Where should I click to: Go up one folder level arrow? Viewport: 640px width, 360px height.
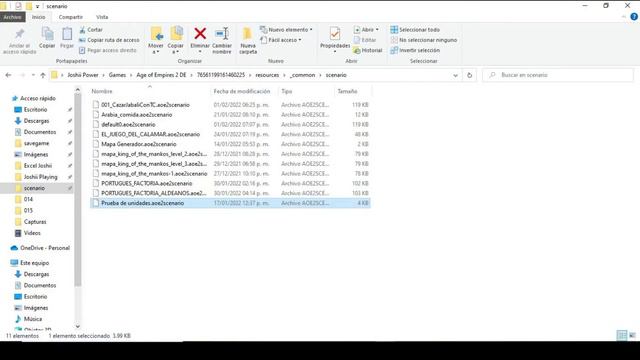[42, 75]
